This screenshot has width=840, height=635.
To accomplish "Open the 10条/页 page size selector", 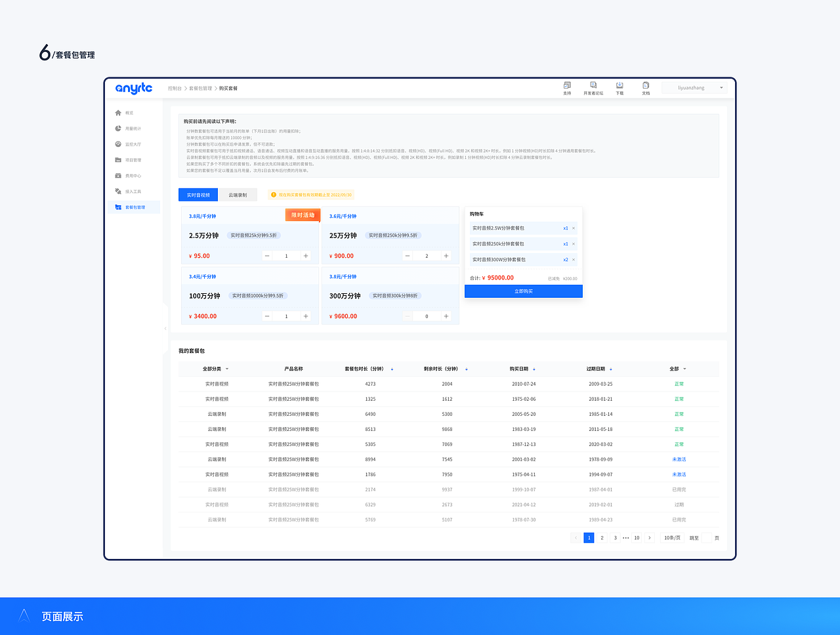I will [673, 538].
